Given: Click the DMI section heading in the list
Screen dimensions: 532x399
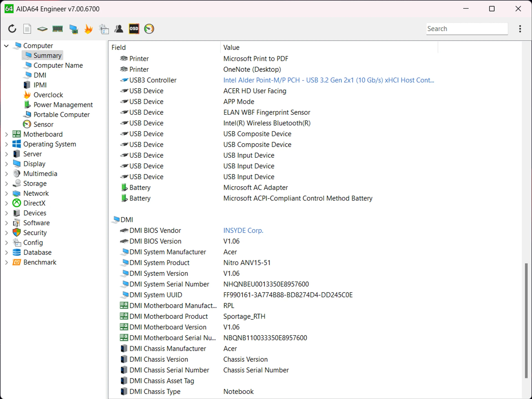Looking at the screenshot, I should click(127, 219).
